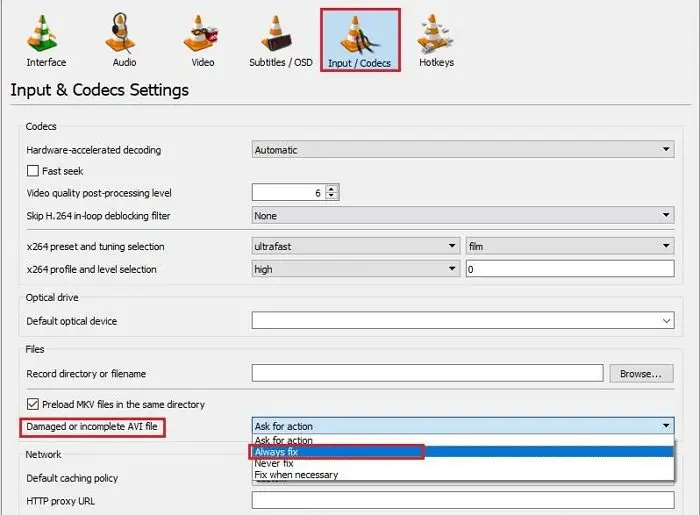This screenshot has height=515, width=700.
Task: Open the Audio preferences headphone cone icon
Action: [x=121, y=33]
